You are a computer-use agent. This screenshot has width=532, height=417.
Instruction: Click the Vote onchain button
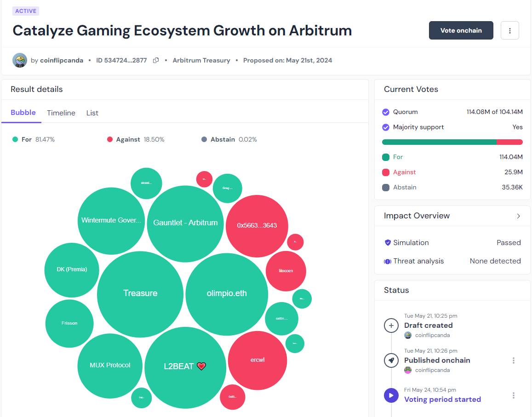click(x=461, y=30)
